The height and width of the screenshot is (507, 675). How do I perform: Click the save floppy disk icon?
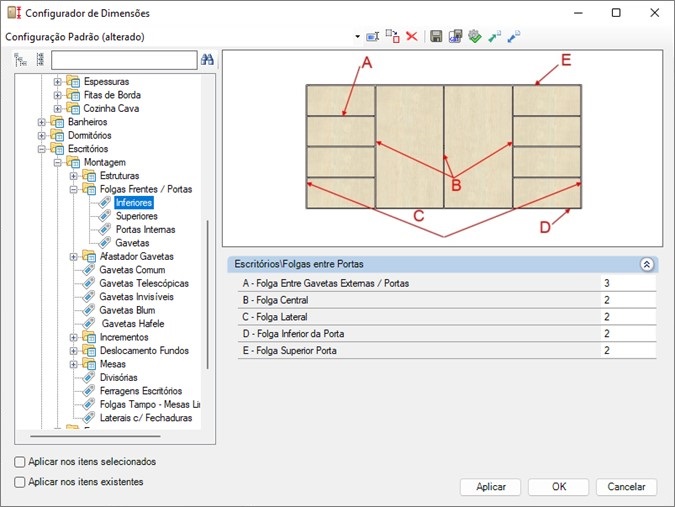click(x=436, y=37)
